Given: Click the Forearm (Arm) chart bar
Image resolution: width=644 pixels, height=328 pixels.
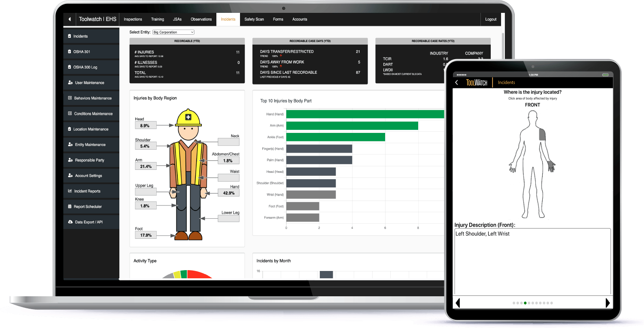Looking at the screenshot, I should 303,218.
